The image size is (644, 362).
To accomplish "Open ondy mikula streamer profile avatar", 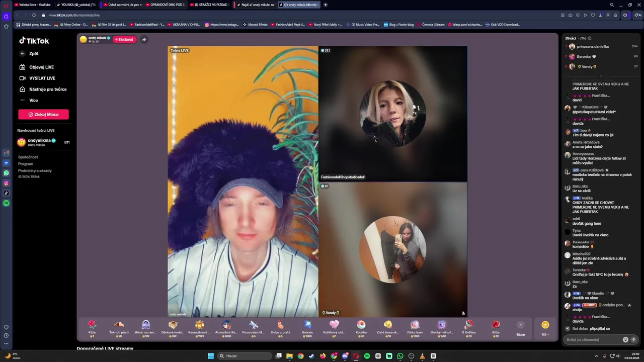I will click(83, 39).
